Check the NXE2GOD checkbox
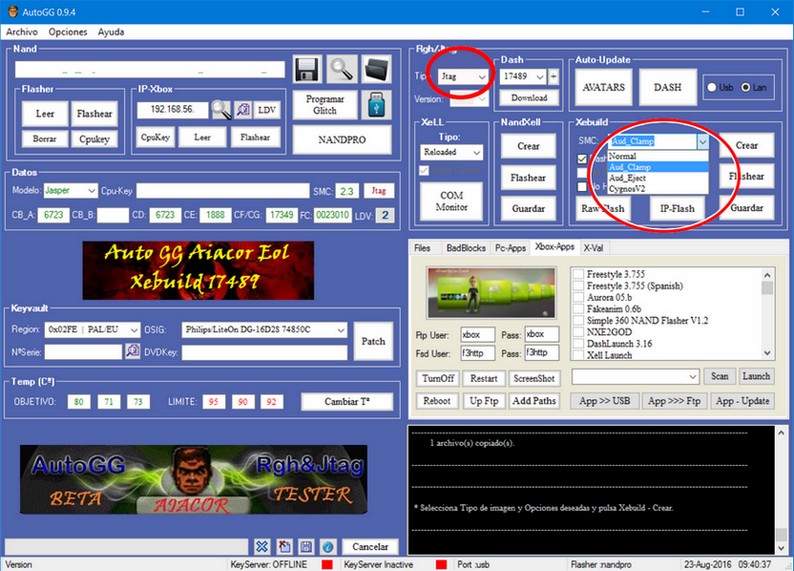Image resolution: width=794 pixels, height=571 pixels. tap(578, 332)
